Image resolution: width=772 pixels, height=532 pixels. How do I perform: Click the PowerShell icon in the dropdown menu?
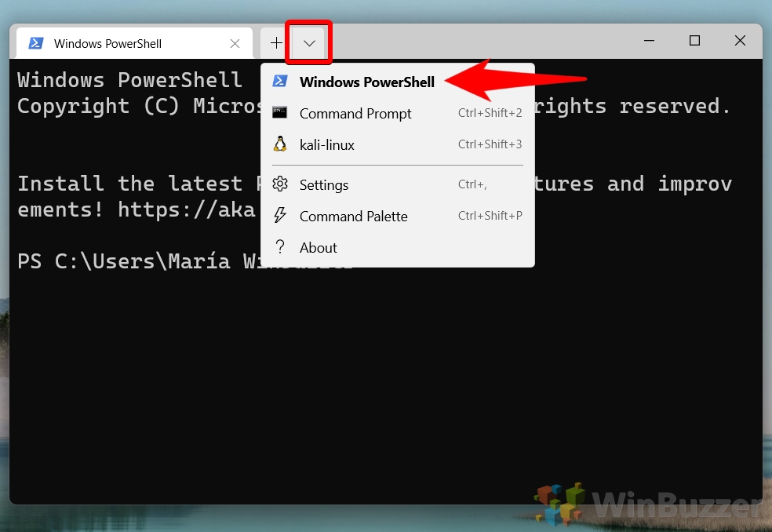click(280, 82)
